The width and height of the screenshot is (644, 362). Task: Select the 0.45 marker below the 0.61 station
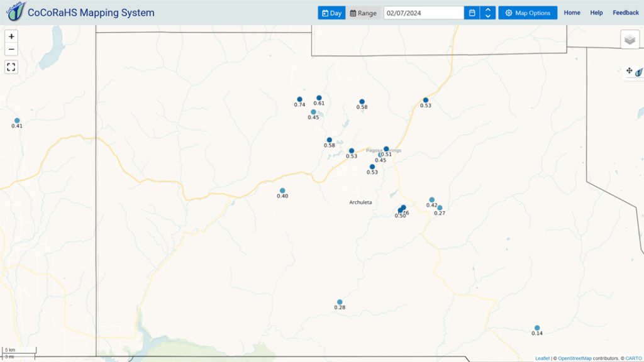(313, 112)
